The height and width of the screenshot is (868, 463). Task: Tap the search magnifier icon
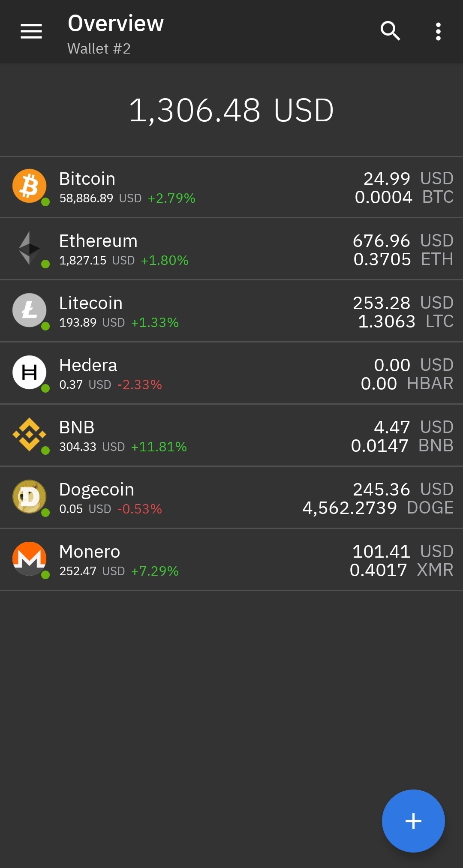point(390,31)
